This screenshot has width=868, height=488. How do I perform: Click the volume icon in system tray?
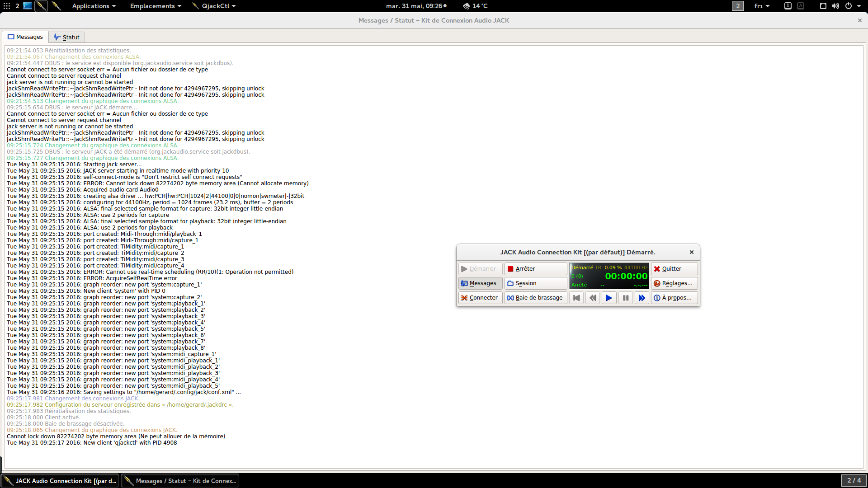pyautogui.click(x=835, y=6)
